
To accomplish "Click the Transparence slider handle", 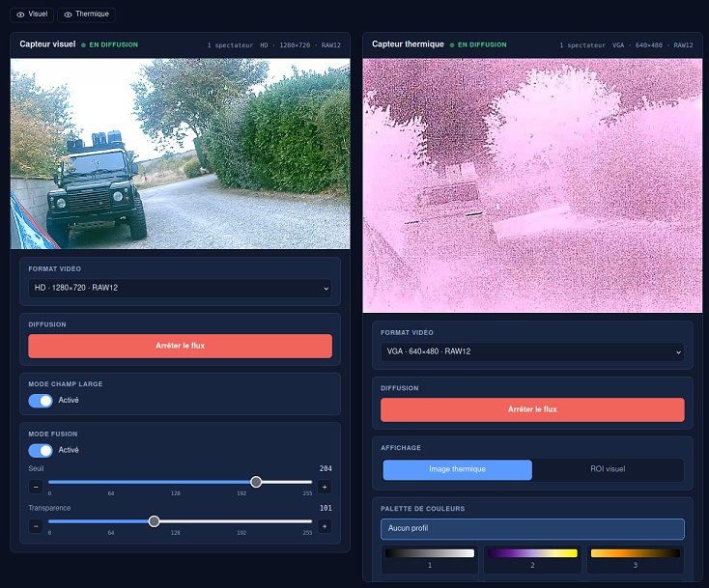I will 154,521.
